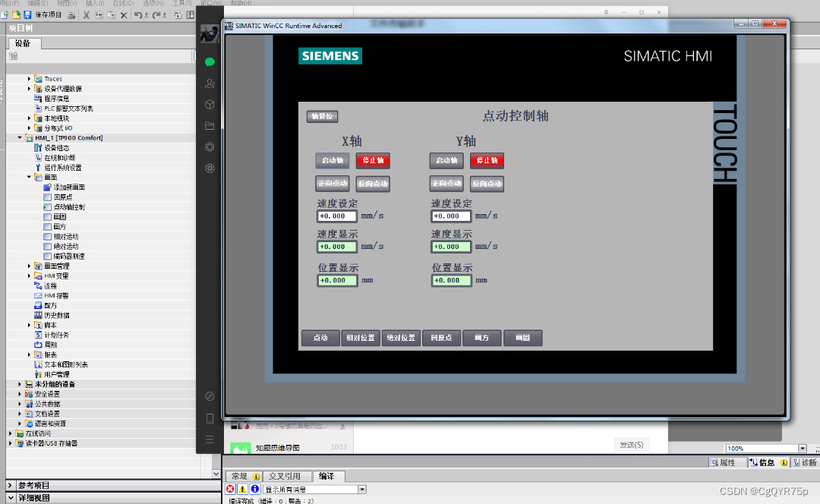Screen dimensions: 820x504
Task: Click the Y轴 反向点动 jog reverse button
Action: click(487, 184)
